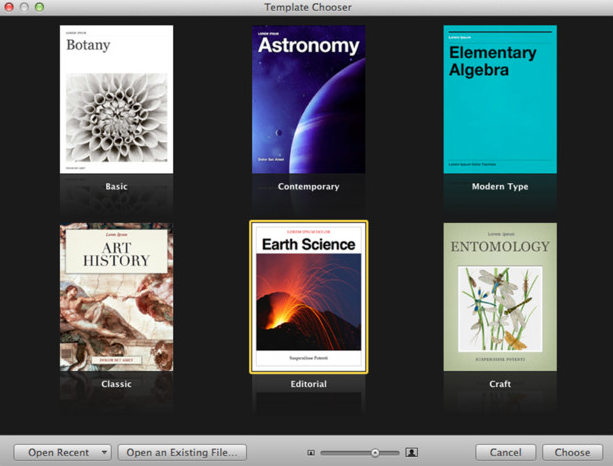Select the Art History Classic template
Screen dimensions: 613x466
click(x=116, y=297)
